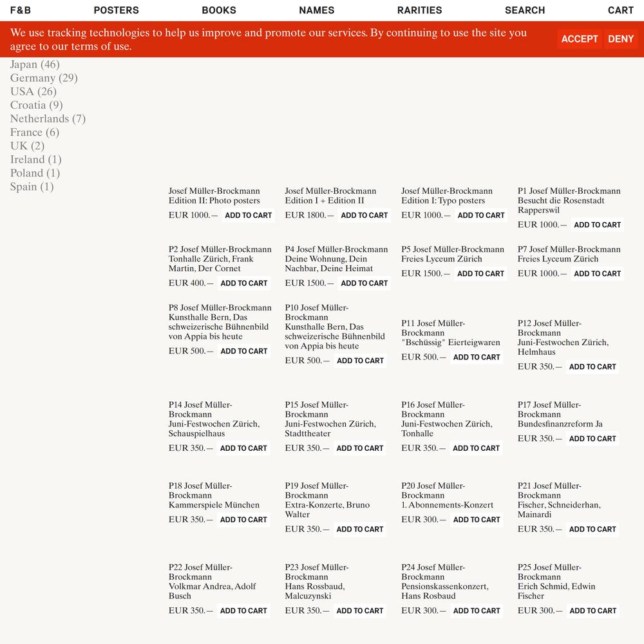
Task: Open the NAMES navigation item
Action: tap(317, 10)
